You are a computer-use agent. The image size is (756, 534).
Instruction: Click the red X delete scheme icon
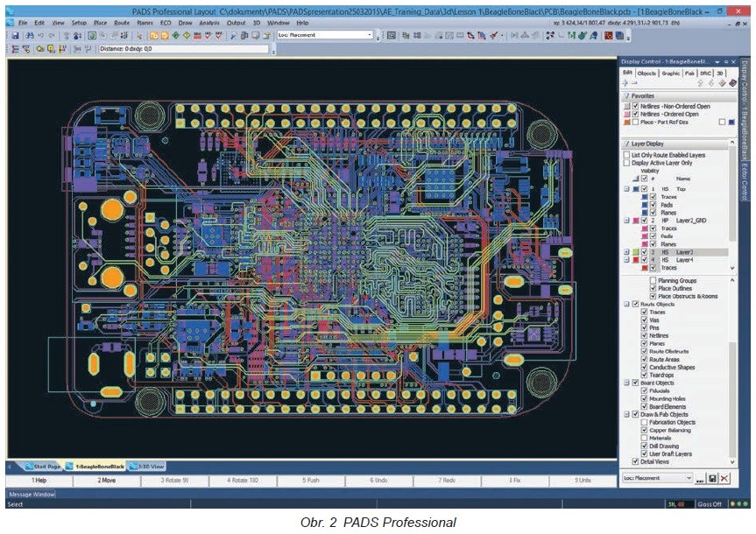(724, 478)
